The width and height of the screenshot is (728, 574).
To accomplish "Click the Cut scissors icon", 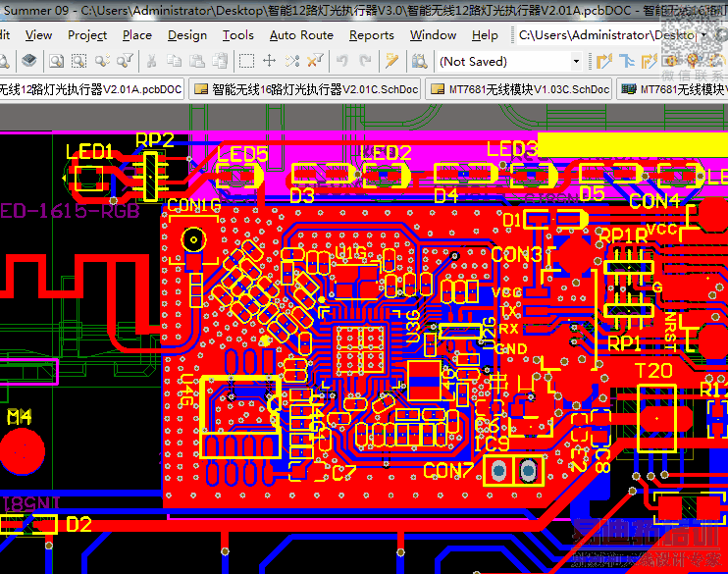I will pos(151,61).
